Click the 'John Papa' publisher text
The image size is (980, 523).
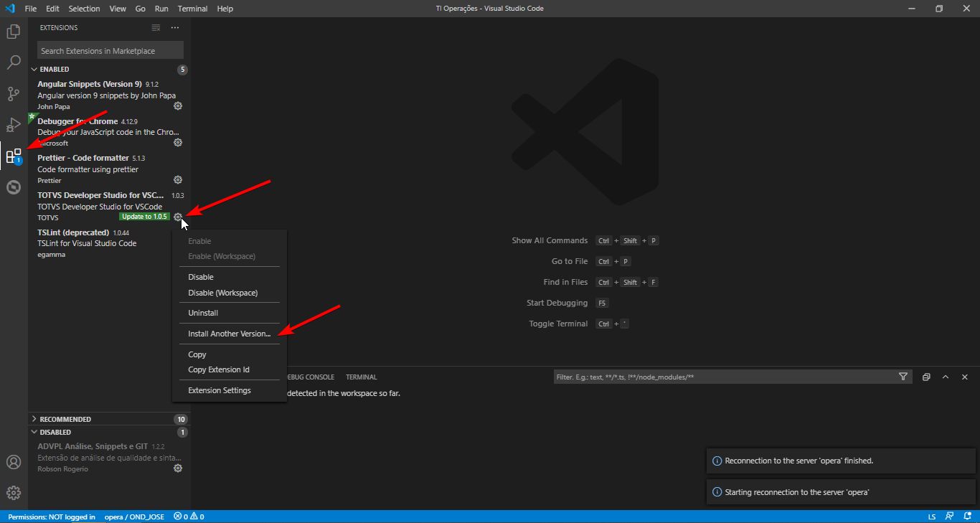click(54, 106)
